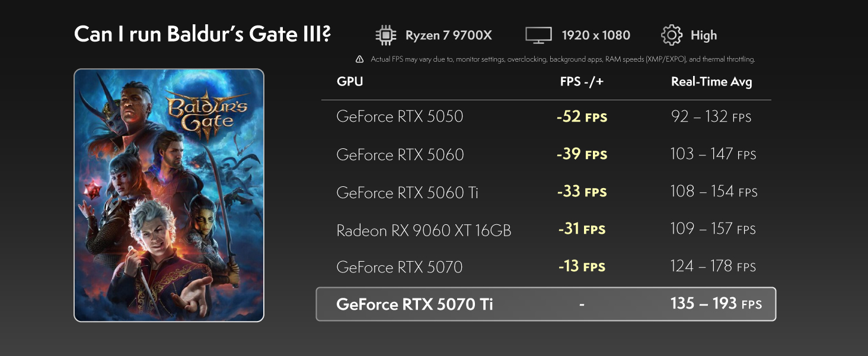Click the Can I run Baldur's Gate III? title
868x356 pixels.
pos(202,34)
